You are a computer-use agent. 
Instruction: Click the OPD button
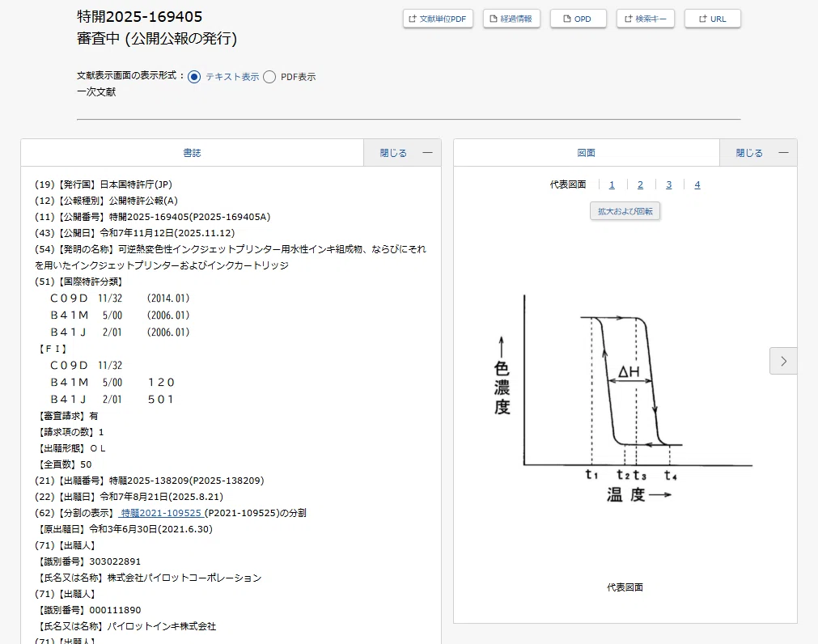578,19
